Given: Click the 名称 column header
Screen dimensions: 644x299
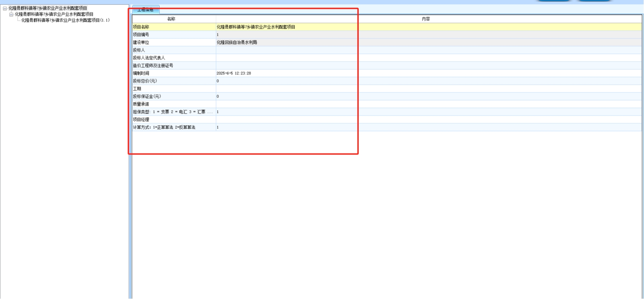Looking at the screenshot, I should tap(171, 19).
